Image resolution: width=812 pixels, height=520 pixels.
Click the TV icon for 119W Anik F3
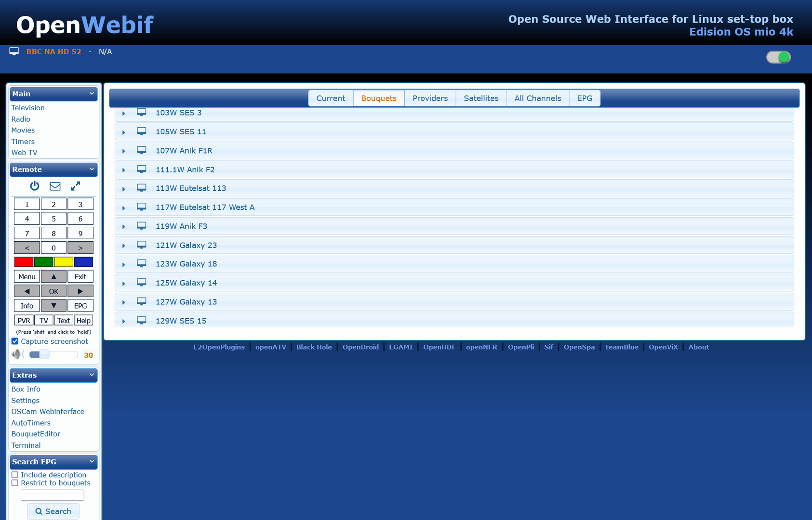point(142,226)
